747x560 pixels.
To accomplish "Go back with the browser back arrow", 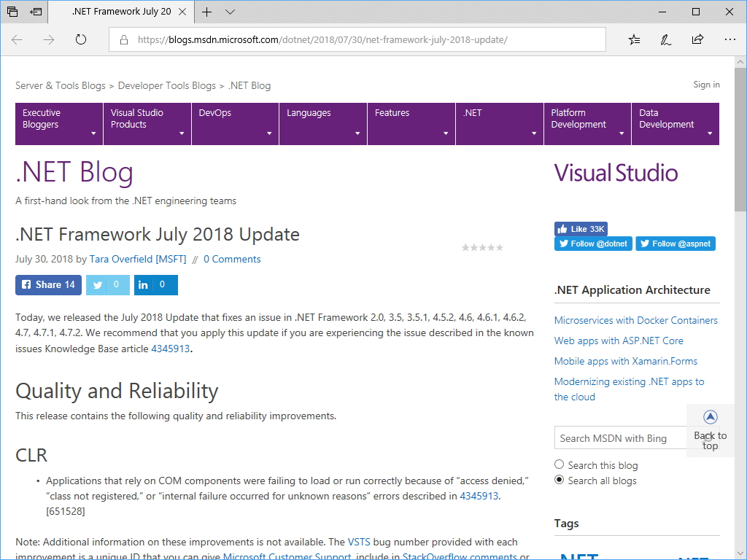I will tap(18, 39).
